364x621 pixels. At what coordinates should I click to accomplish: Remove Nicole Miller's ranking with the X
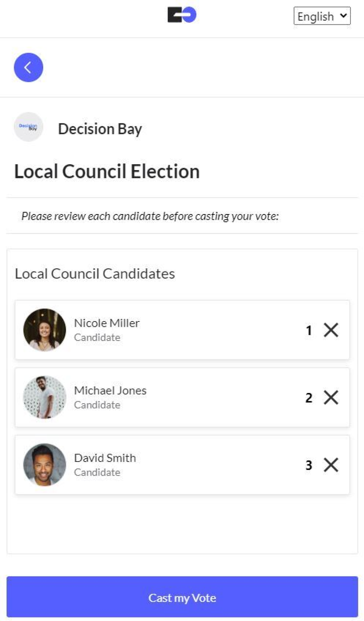331,330
